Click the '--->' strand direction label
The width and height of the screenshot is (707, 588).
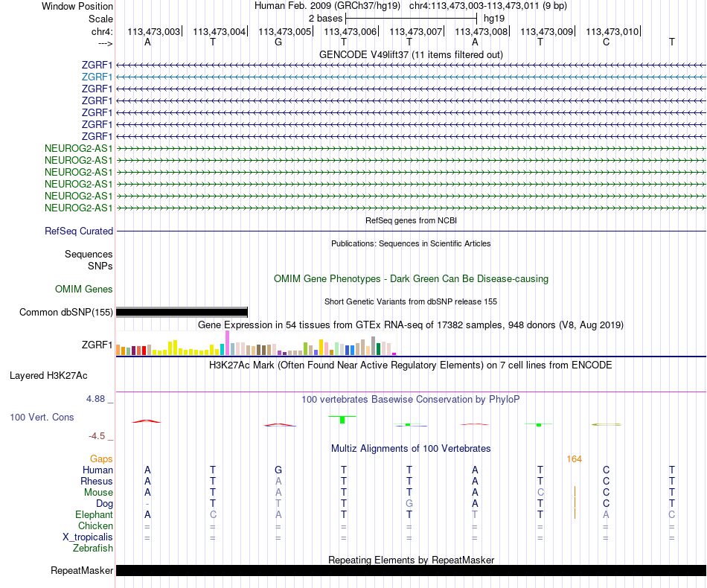[105, 43]
